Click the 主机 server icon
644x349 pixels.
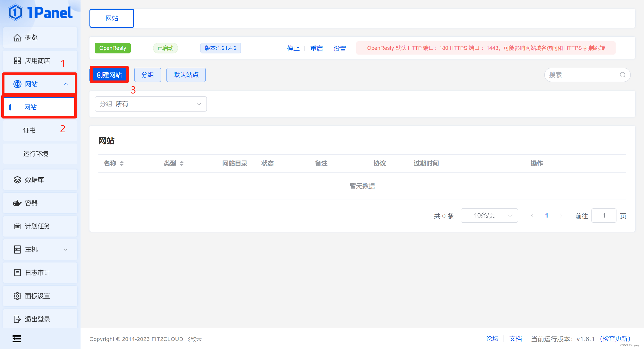point(17,249)
